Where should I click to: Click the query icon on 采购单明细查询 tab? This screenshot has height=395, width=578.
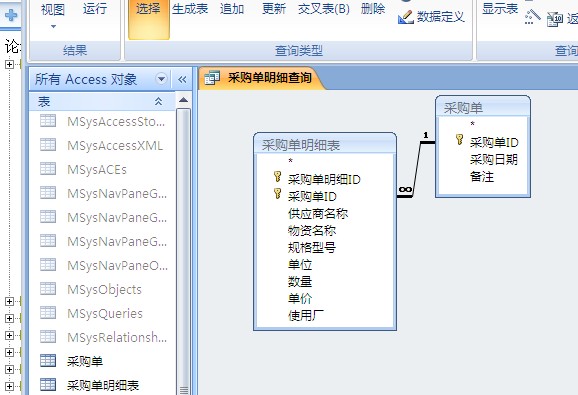[x=212, y=78]
